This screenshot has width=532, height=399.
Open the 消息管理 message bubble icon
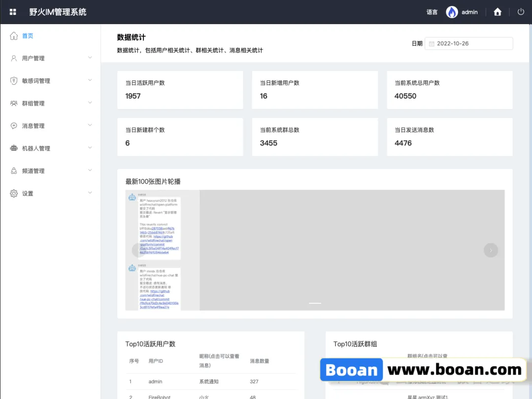tap(13, 125)
